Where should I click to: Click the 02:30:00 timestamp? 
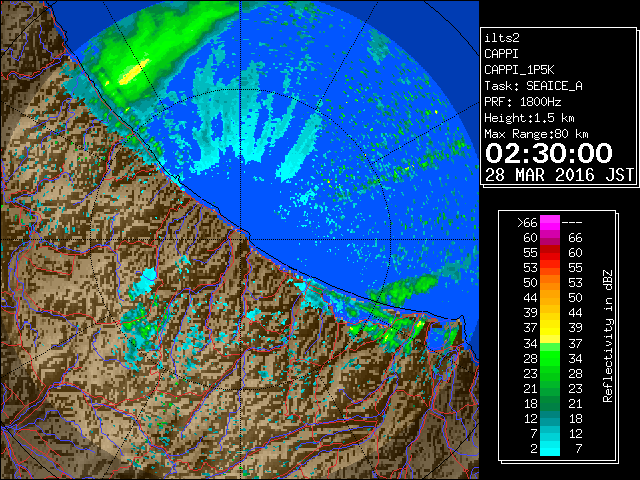[549, 153]
